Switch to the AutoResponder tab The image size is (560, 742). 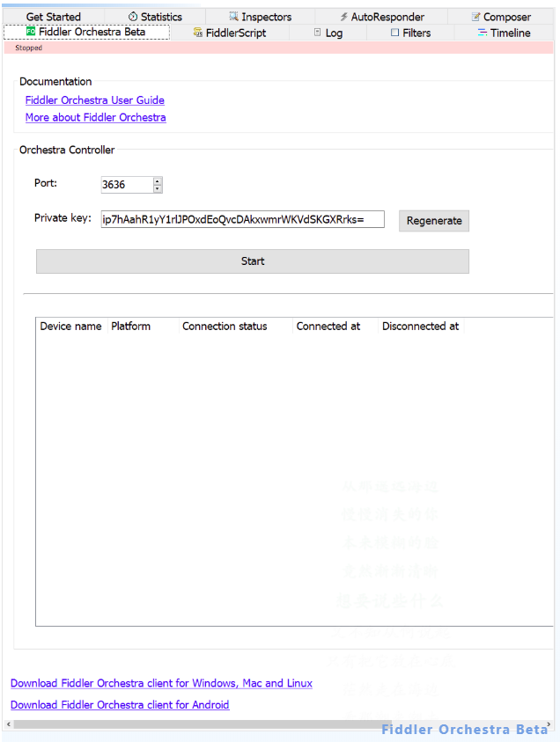(381, 17)
